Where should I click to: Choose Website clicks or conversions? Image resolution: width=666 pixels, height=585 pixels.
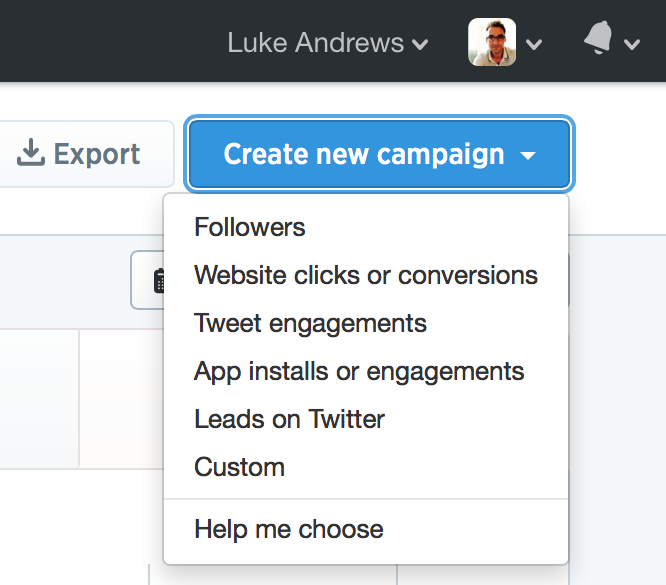[366, 275]
